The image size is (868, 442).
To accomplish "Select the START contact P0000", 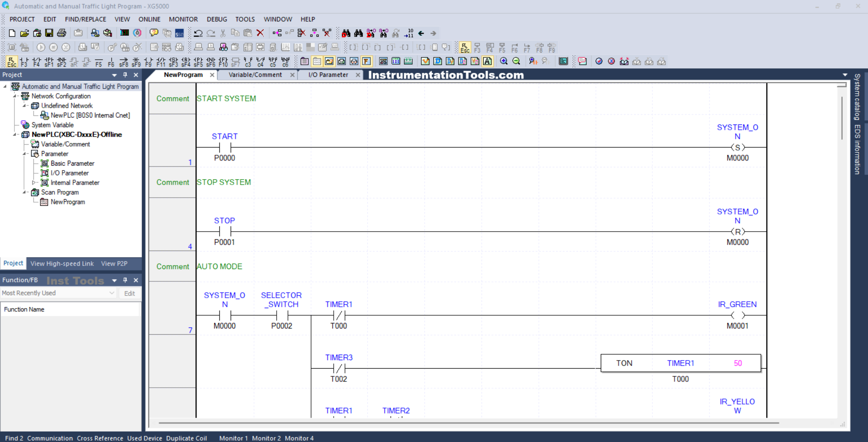I will tap(225, 147).
